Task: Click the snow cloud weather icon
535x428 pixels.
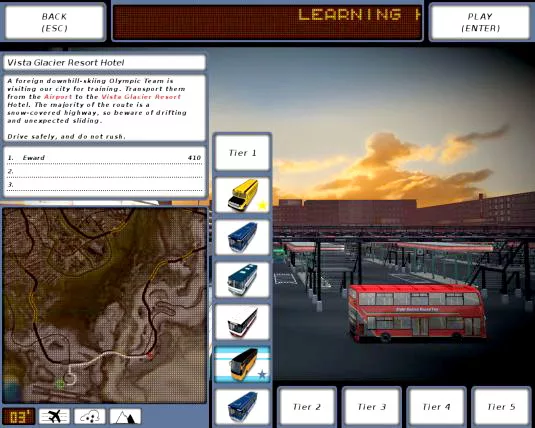Action: [x=90, y=416]
